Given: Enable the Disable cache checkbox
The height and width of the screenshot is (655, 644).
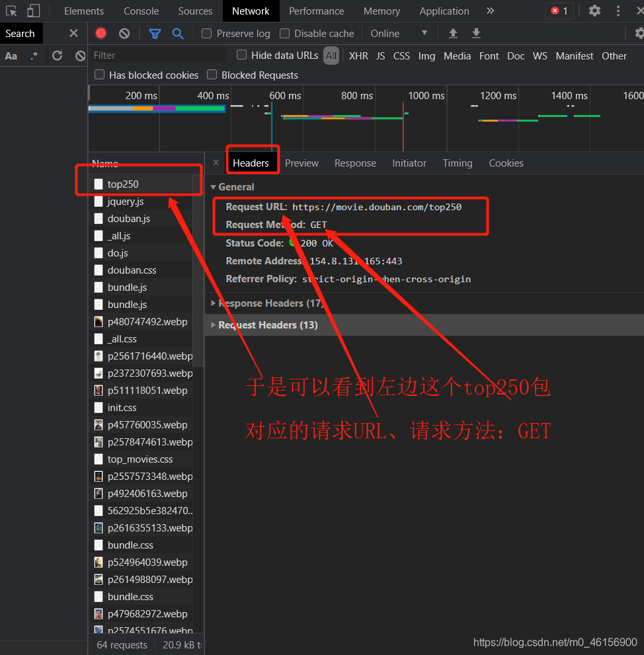Looking at the screenshot, I should coord(284,33).
